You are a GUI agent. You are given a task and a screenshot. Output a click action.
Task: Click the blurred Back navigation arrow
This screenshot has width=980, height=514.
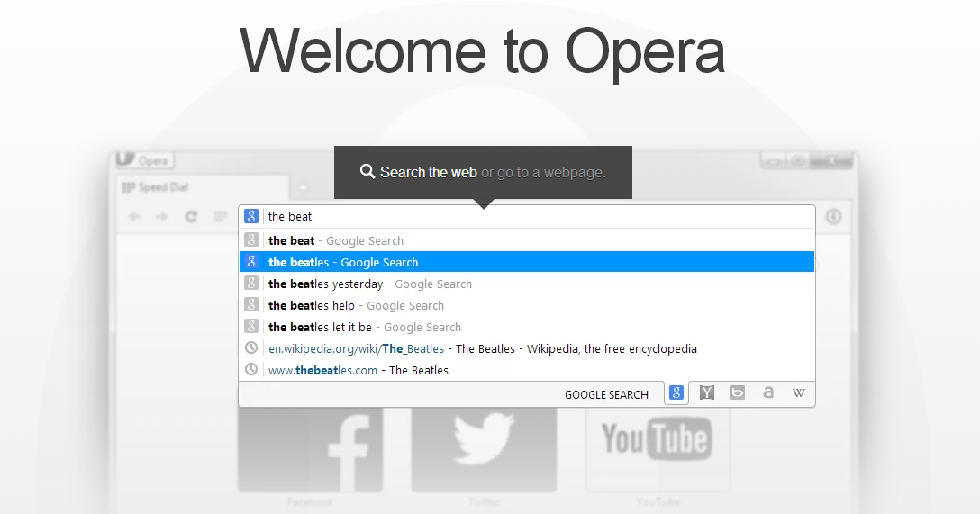[x=134, y=217]
